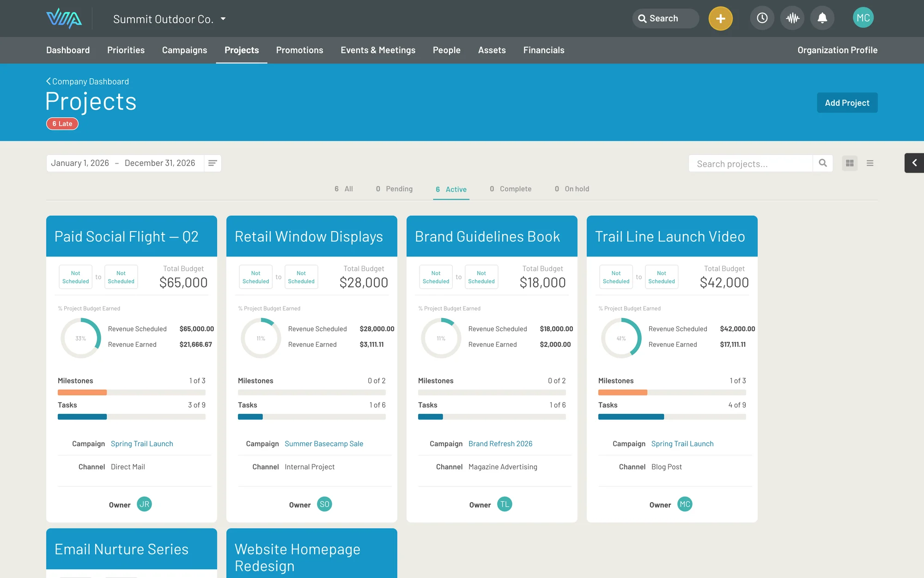Screen dimensions: 924x578
Task: Open the Summer Basecamp Sale campaign link
Action: click(324, 443)
